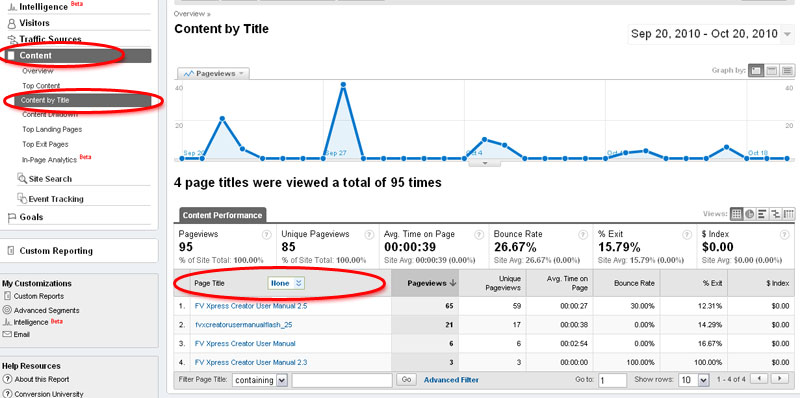Click the help icon beside Pageviews metric

point(266,235)
